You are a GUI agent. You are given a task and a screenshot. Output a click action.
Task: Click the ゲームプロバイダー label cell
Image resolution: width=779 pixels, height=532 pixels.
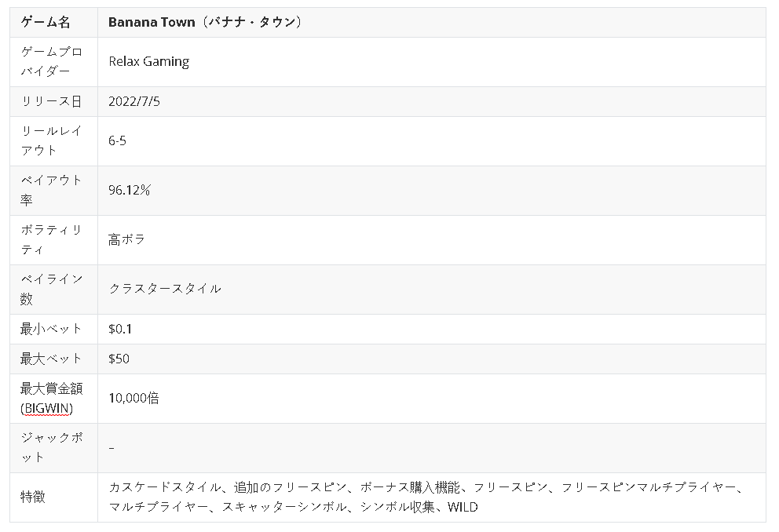[51, 61]
